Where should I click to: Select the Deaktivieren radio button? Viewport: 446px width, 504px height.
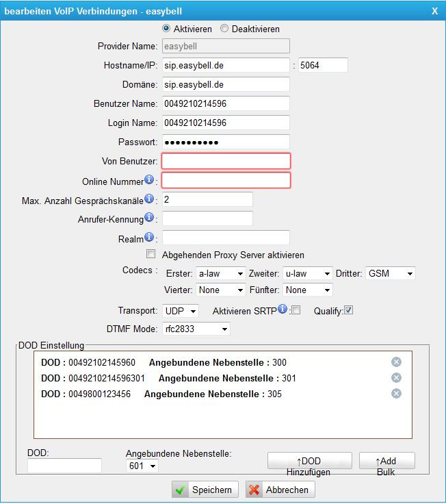[x=224, y=29]
